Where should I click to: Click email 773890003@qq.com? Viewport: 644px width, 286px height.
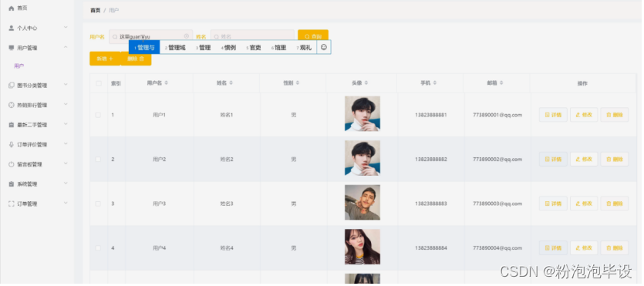tap(497, 204)
